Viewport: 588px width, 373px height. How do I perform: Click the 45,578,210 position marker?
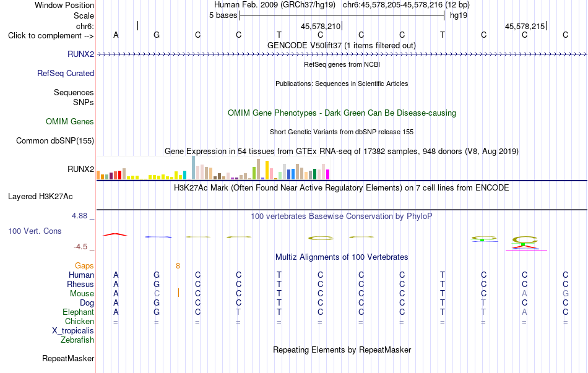[321, 26]
